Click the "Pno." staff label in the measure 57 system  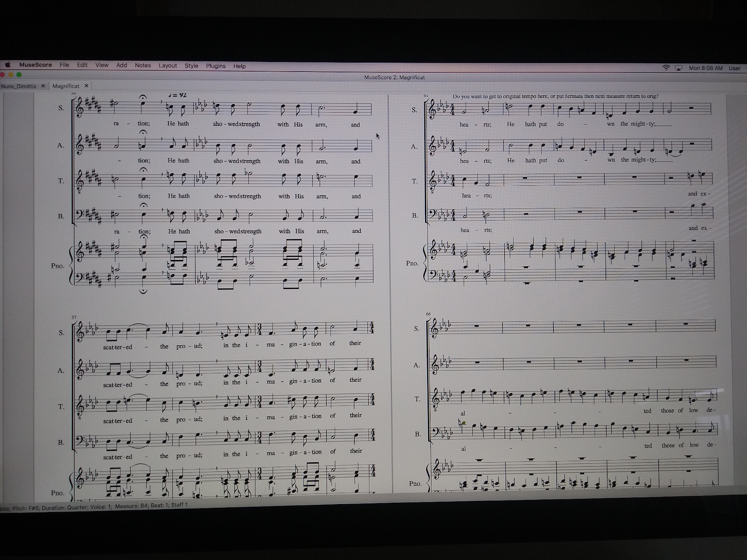pyautogui.click(x=57, y=493)
